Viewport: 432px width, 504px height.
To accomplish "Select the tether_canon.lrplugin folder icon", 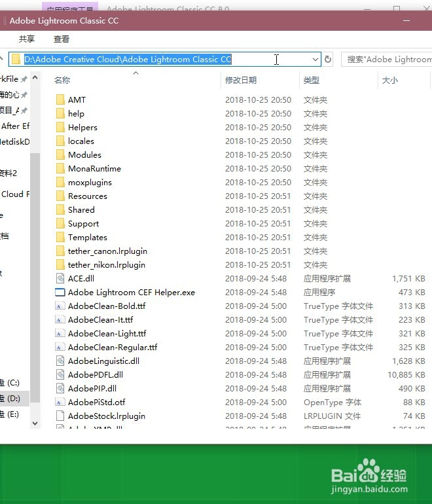I will point(60,251).
